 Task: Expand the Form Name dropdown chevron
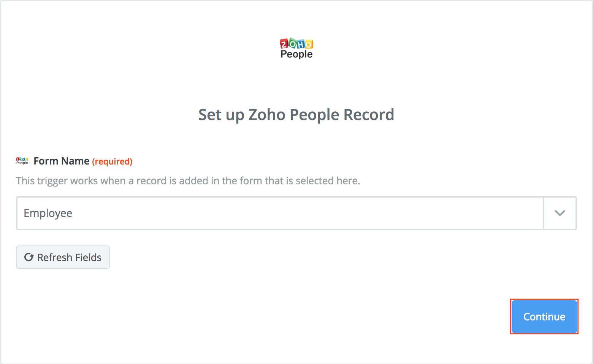point(560,213)
